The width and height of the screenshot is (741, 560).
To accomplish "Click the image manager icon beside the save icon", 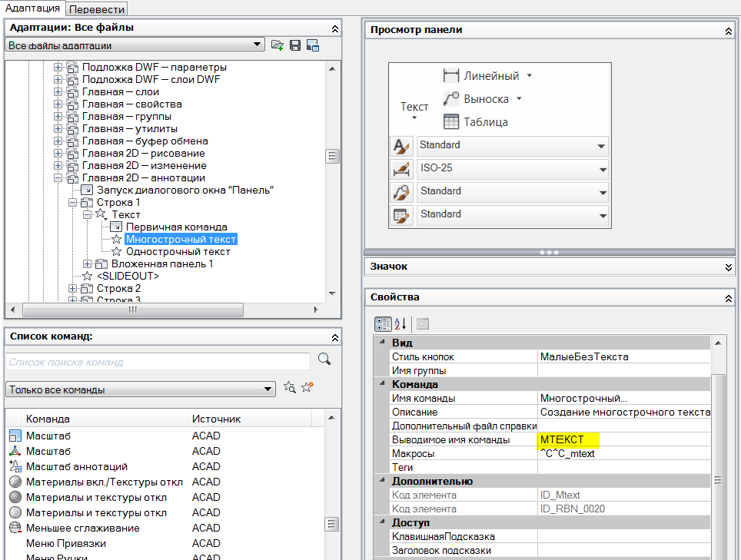I will point(313,45).
